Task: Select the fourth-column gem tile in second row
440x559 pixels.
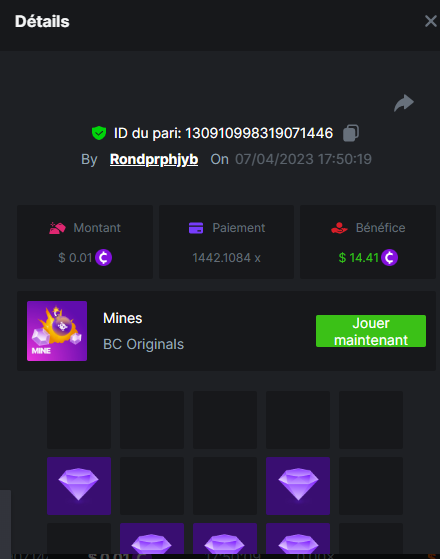Action: [298, 486]
